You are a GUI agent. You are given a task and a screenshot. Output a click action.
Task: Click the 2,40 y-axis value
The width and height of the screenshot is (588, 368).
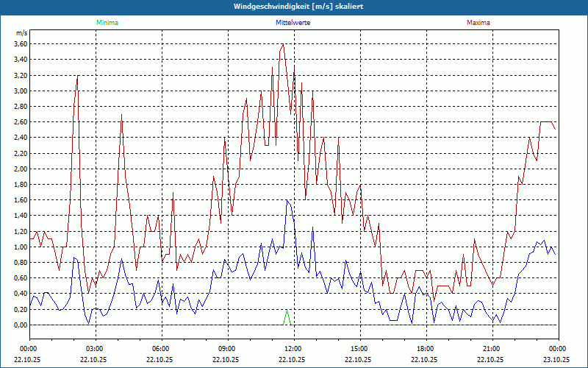coord(21,138)
